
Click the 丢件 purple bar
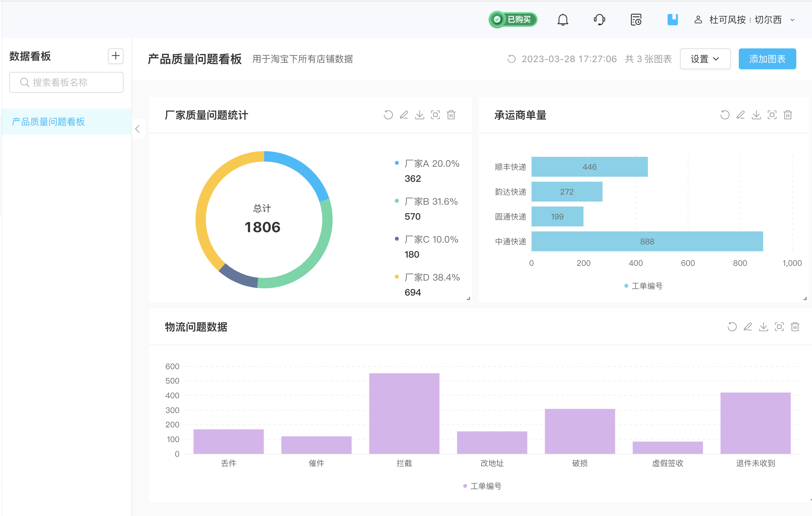tap(228, 441)
